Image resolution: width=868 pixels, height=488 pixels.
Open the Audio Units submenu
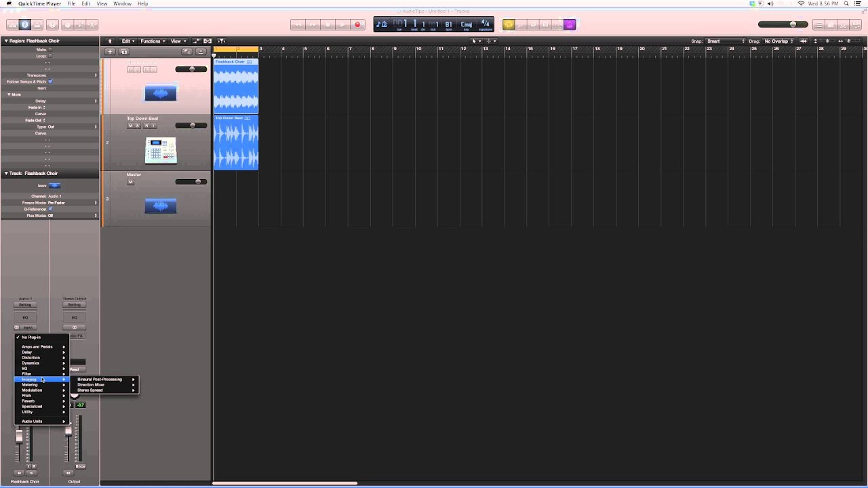click(x=41, y=421)
